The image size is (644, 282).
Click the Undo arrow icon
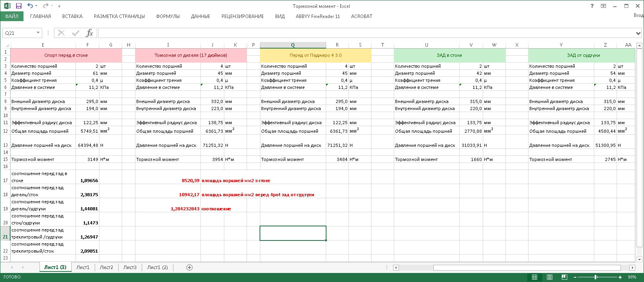[x=30, y=6]
